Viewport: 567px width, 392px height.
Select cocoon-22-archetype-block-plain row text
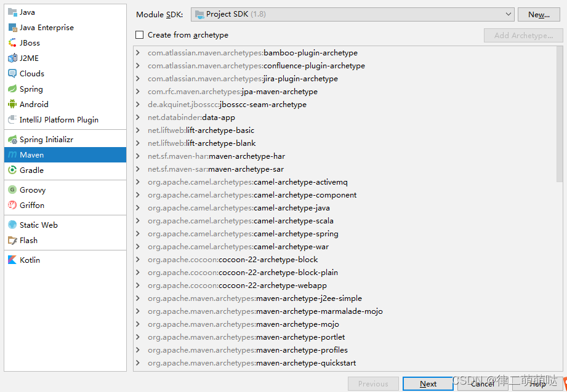[243, 272]
